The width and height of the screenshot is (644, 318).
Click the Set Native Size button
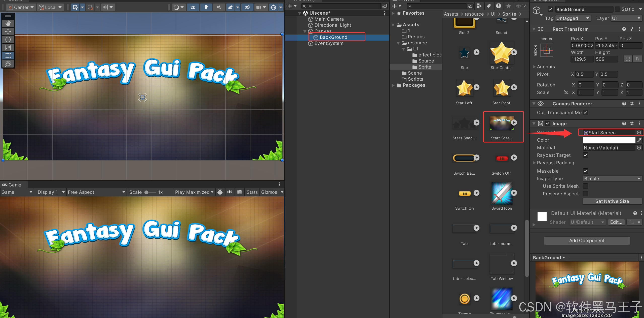612,201
